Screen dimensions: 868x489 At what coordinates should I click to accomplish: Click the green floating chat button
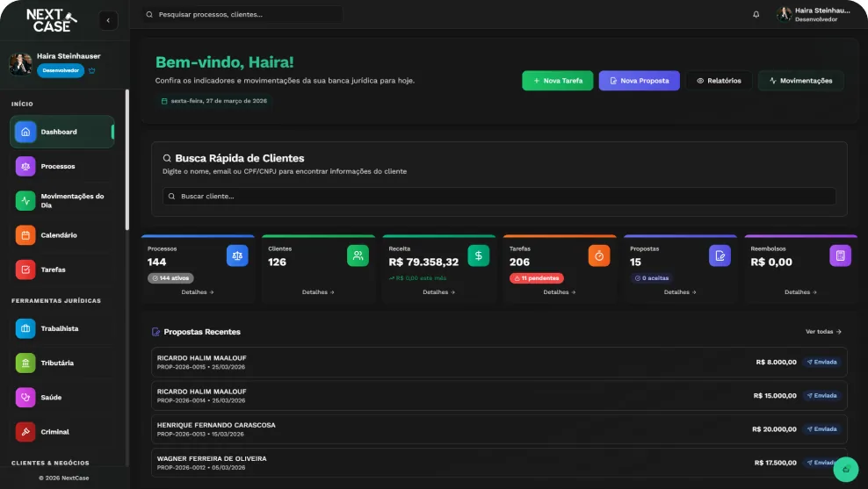tap(846, 470)
